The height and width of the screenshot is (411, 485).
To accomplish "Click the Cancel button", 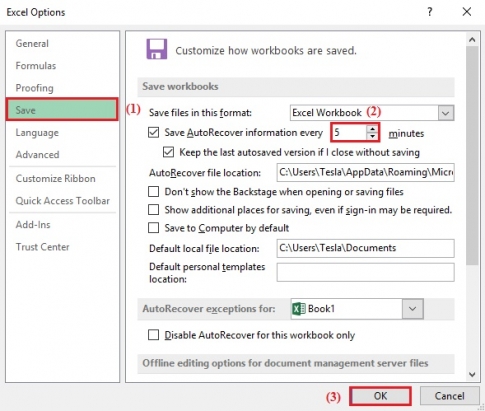I will (x=449, y=396).
